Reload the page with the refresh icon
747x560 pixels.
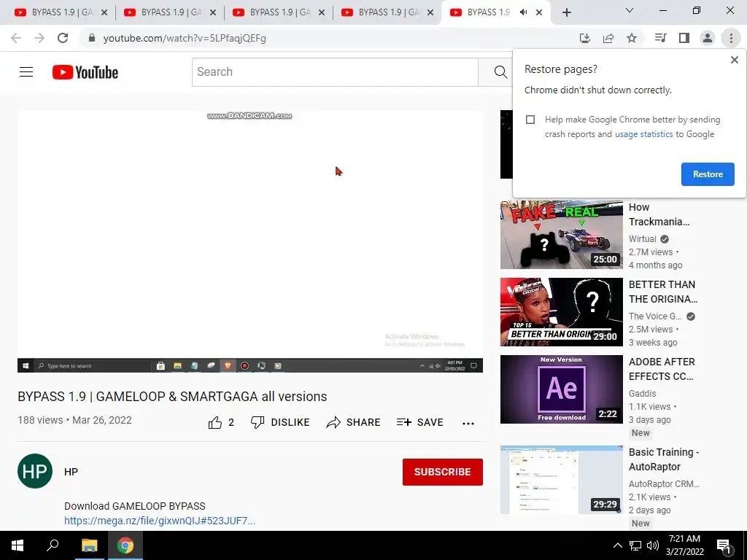pos(63,38)
